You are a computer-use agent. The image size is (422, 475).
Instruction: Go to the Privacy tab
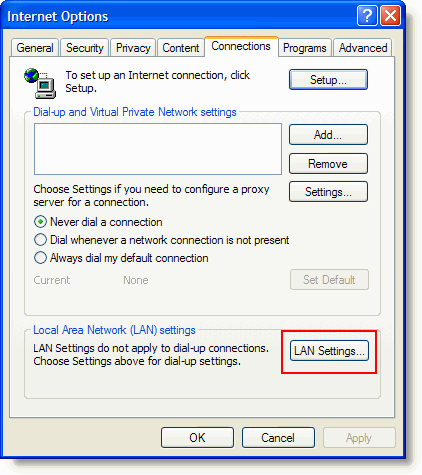click(x=133, y=48)
